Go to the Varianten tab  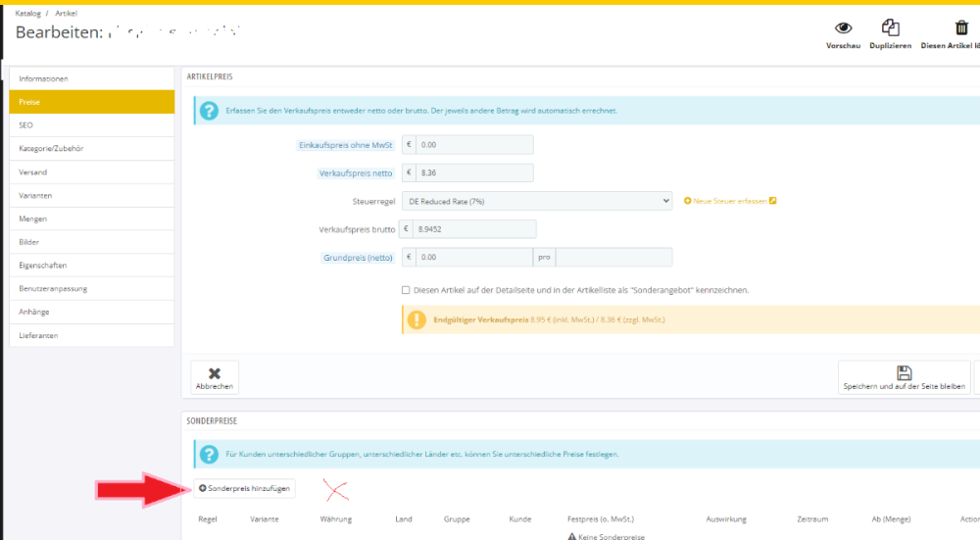coord(92,195)
